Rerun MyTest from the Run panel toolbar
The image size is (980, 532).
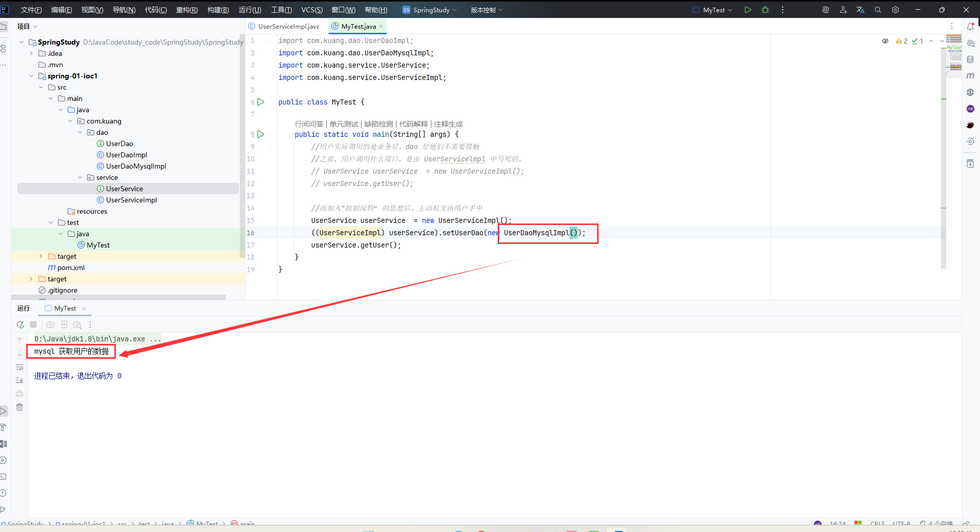(20, 324)
